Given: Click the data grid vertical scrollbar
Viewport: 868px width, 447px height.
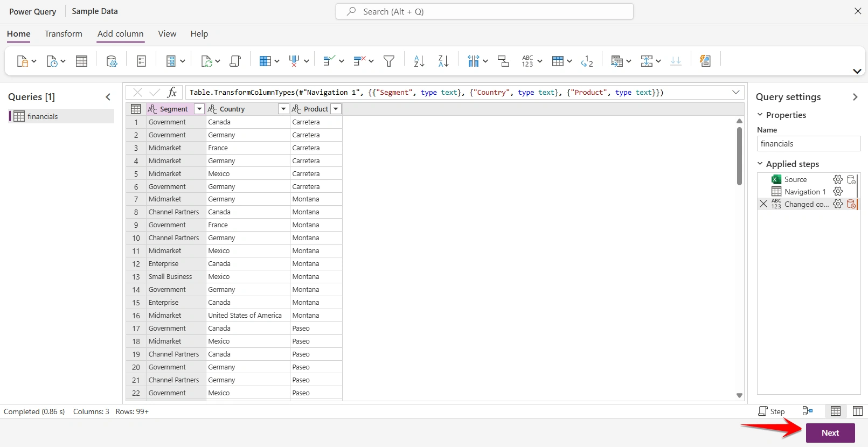Looking at the screenshot, I should click(x=739, y=156).
